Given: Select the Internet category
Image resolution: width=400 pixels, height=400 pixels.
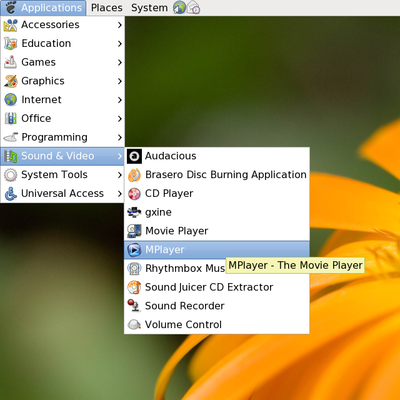Looking at the screenshot, I should 63,100.
